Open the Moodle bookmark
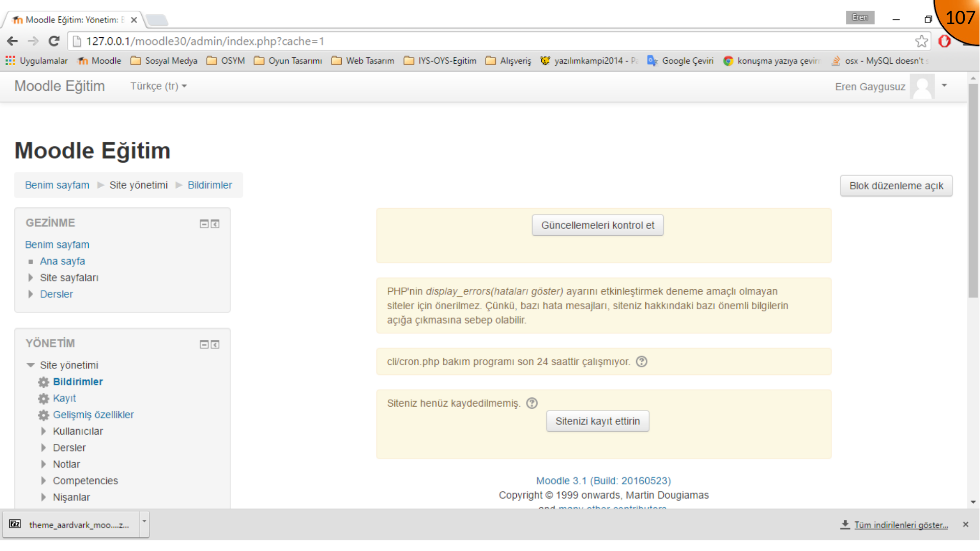 click(99, 61)
